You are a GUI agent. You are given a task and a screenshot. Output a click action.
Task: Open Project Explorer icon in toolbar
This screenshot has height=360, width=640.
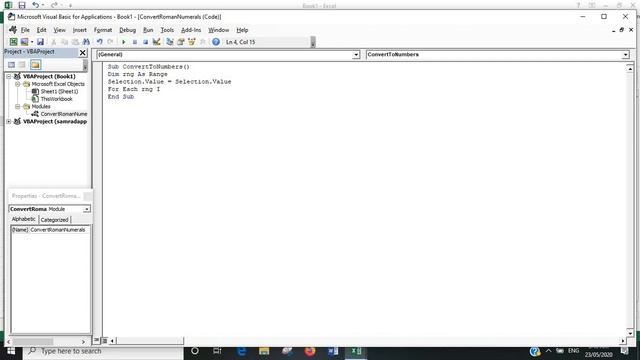[x=170, y=42]
